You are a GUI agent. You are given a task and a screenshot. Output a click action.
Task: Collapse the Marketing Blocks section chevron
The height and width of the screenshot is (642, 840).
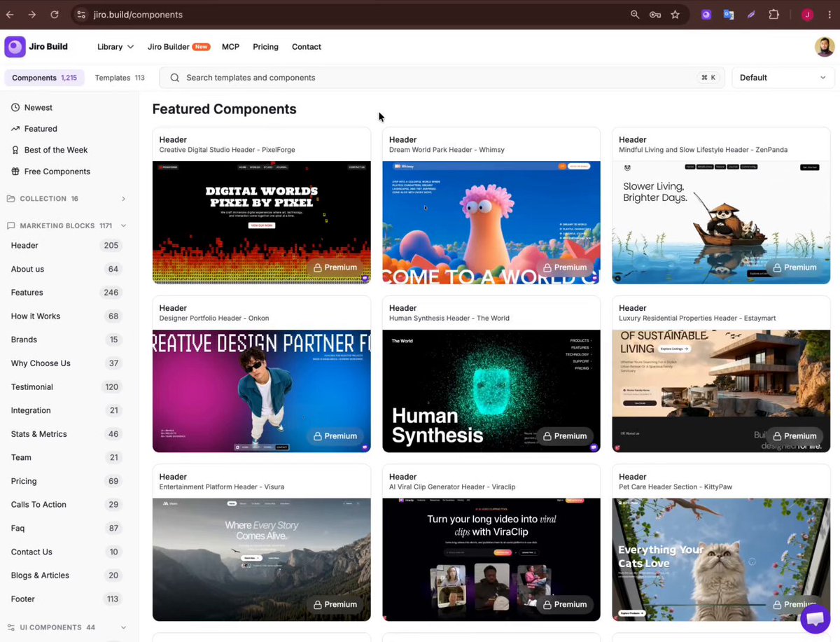pos(123,225)
